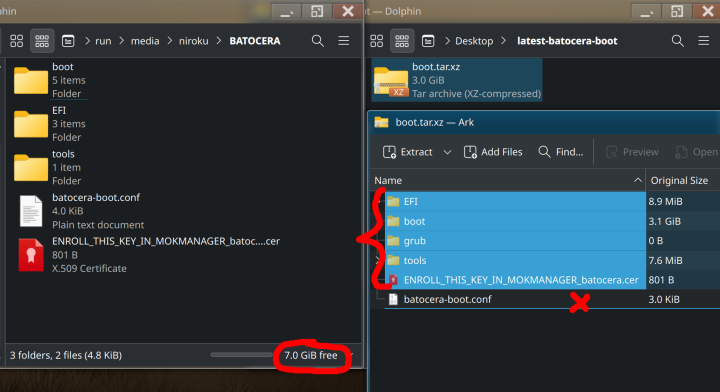Image resolution: width=720 pixels, height=392 pixels.
Task: Switch right Dolphin to icons view mode
Action: coord(377,41)
